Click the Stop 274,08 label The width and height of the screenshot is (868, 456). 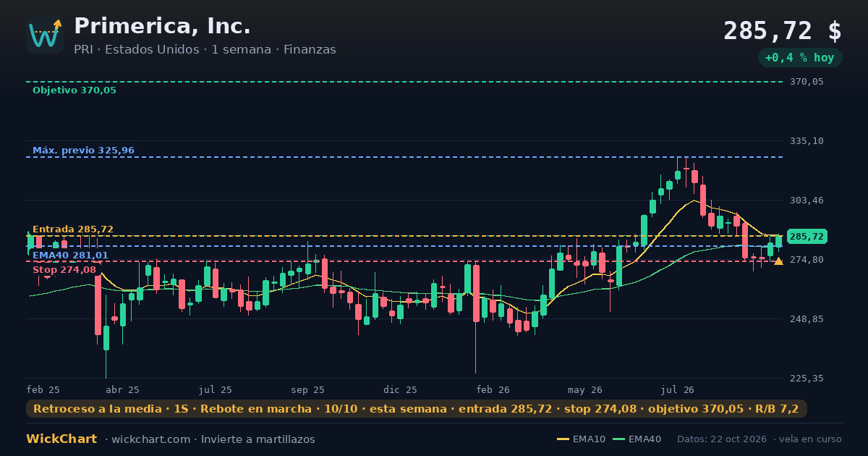pos(64,270)
